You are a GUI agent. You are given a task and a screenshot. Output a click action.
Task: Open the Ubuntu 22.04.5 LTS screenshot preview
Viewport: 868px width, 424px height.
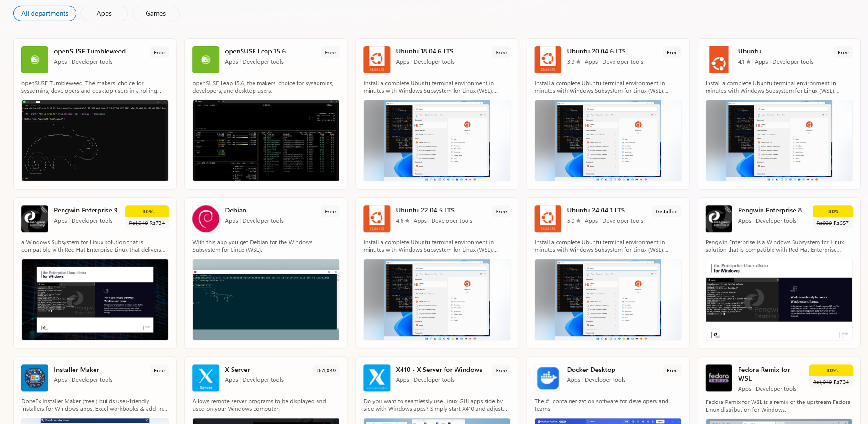437,300
